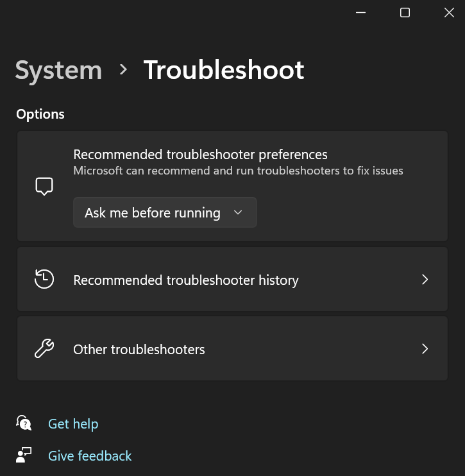Click the 'Recommended troubleshooter preferences' heading
465x476 pixels.
pyautogui.click(x=200, y=155)
